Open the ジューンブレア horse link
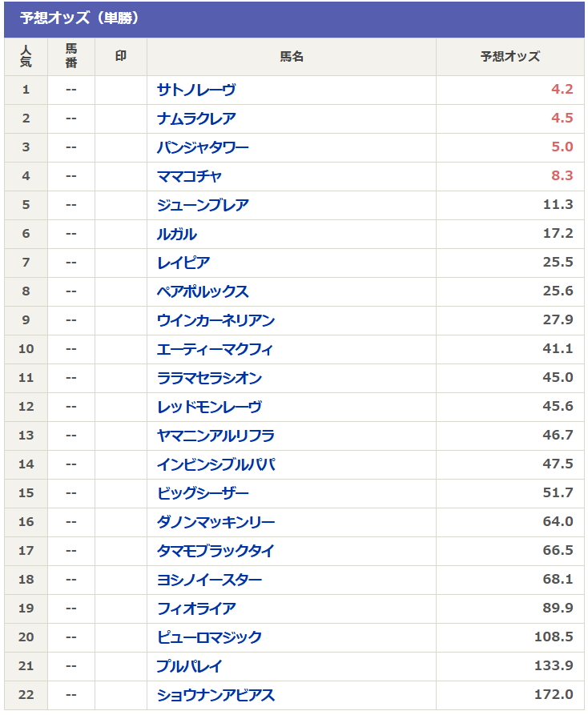588x715 pixels. tap(203, 205)
